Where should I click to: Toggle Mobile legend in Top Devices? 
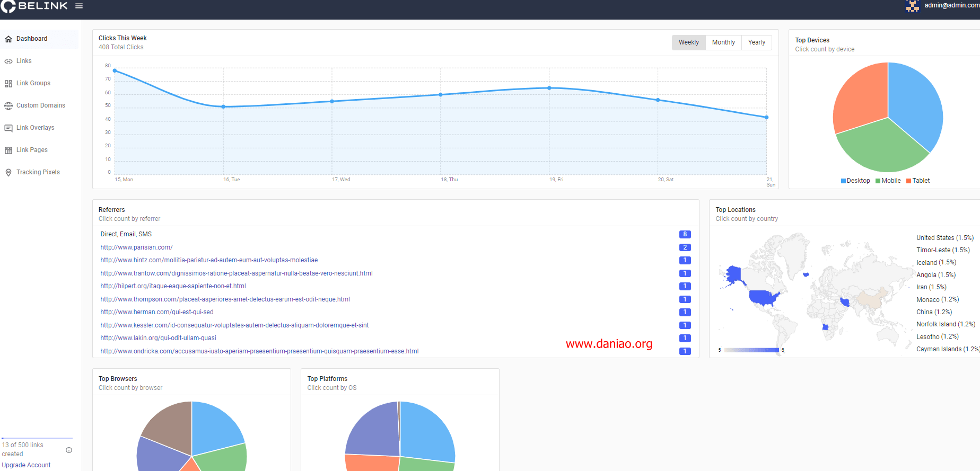pyautogui.click(x=888, y=181)
